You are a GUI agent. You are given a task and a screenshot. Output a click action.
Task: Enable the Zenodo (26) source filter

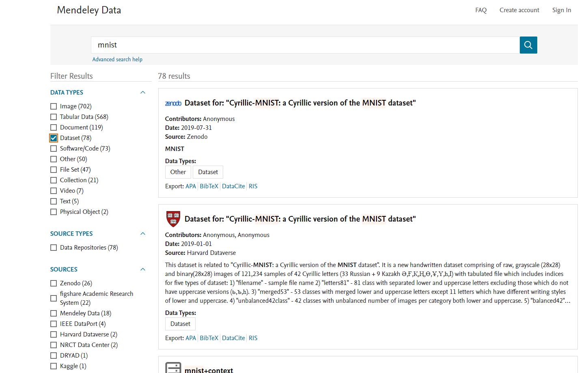tap(54, 283)
